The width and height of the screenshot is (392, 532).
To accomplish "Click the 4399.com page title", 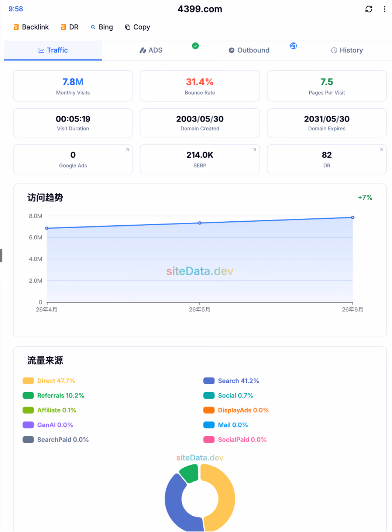I will (200, 9).
